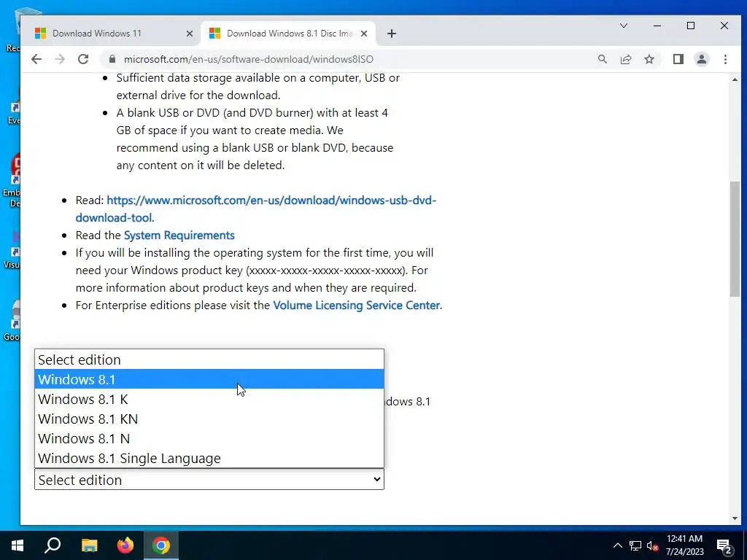The image size is (747, 560).
Task: Minimize the Chrome window
Action: click(657, 26)
